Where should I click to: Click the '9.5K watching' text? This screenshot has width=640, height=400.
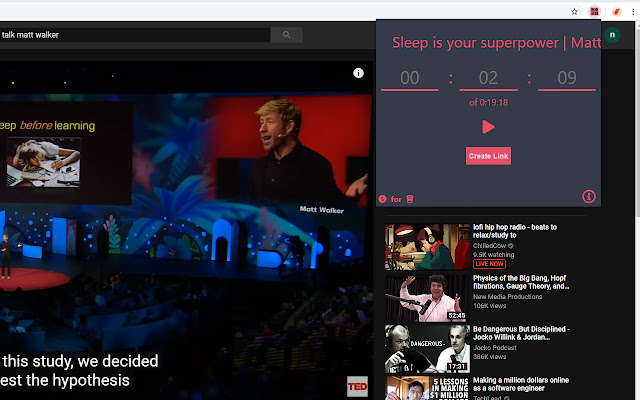coord(493,255)
